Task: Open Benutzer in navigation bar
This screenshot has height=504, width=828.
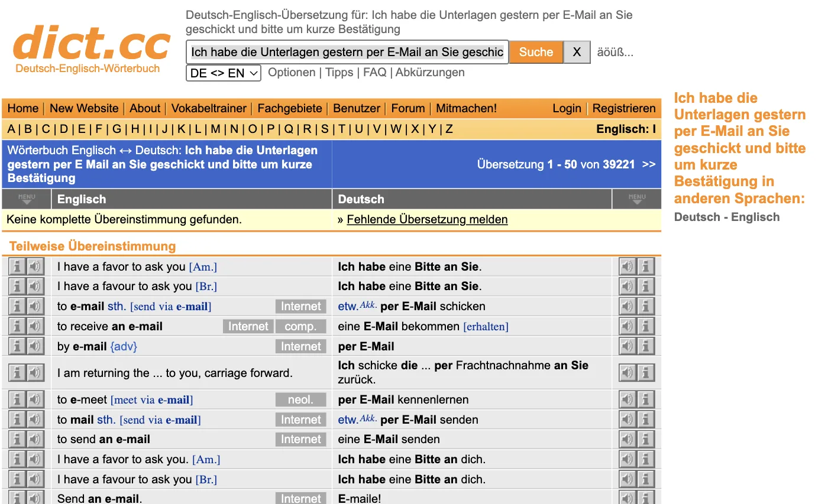Action: pos(357,108)
